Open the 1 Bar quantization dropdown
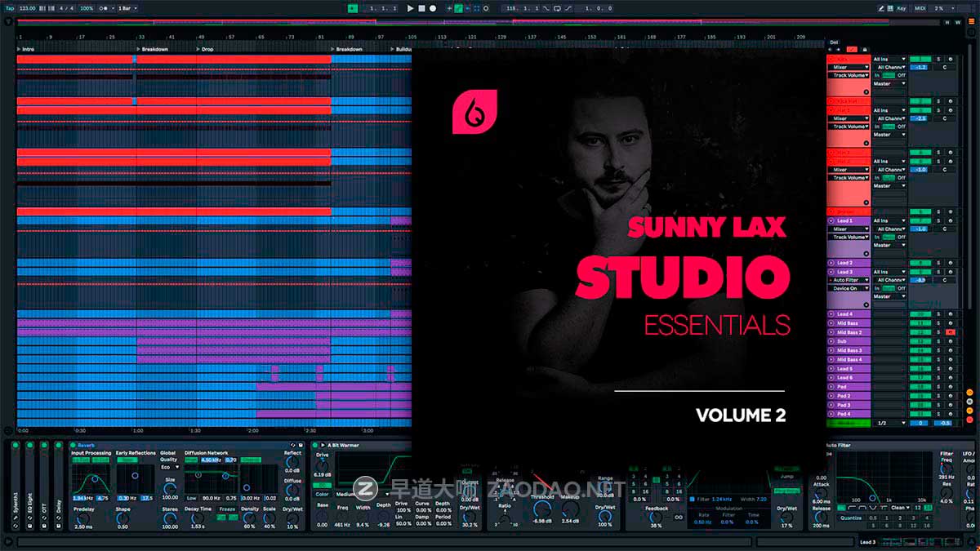This screenshot has width=980, height=551. (x=127, y=8)
